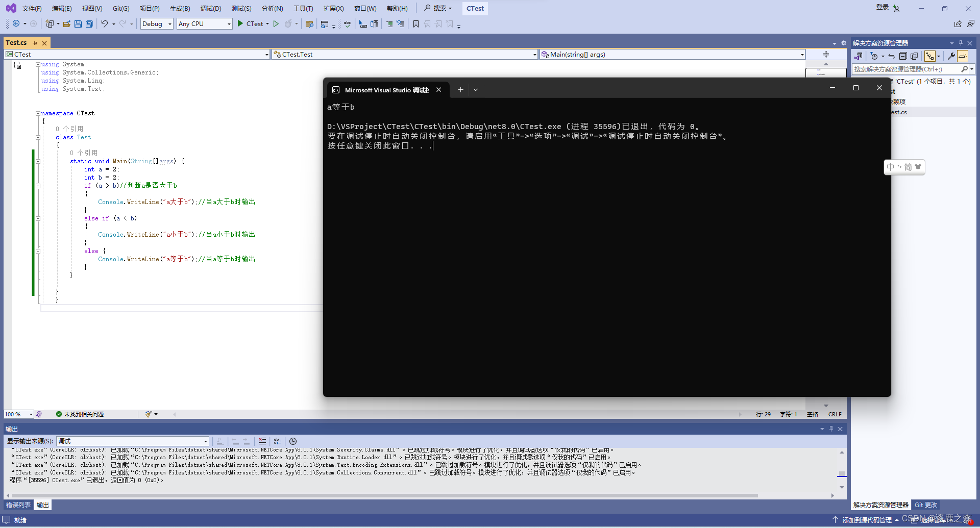
Task: Open the output source dropdown showing 调试
Action: pyautogui.click(x=133, y=441)
